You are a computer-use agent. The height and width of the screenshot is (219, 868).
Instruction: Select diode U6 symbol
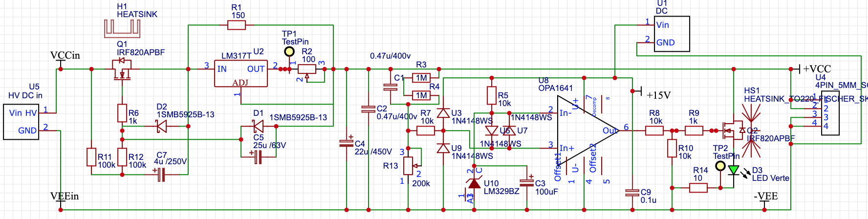[492, 131]
